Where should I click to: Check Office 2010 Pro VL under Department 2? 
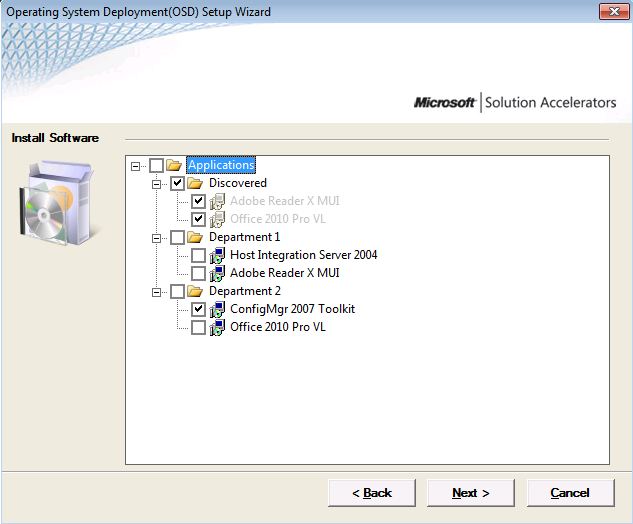(198, 327)
